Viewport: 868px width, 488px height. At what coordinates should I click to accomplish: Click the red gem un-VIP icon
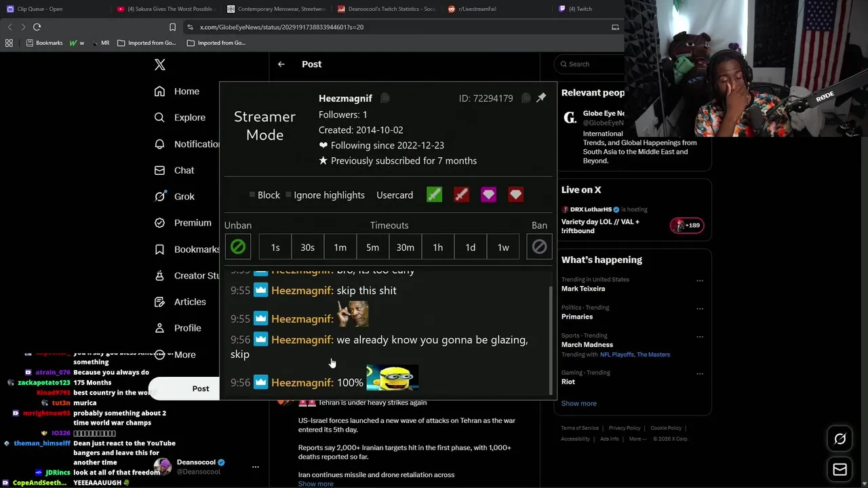coord(515,195)
